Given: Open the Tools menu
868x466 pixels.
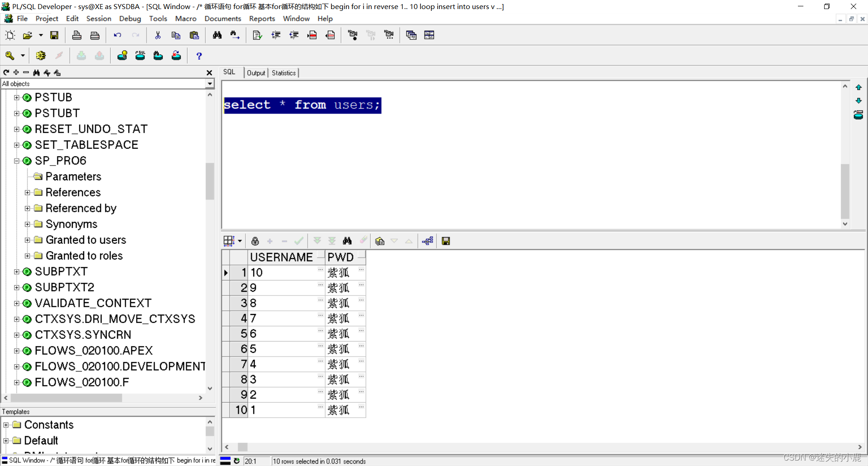Looking at the screenshot, I should [158, 19].
